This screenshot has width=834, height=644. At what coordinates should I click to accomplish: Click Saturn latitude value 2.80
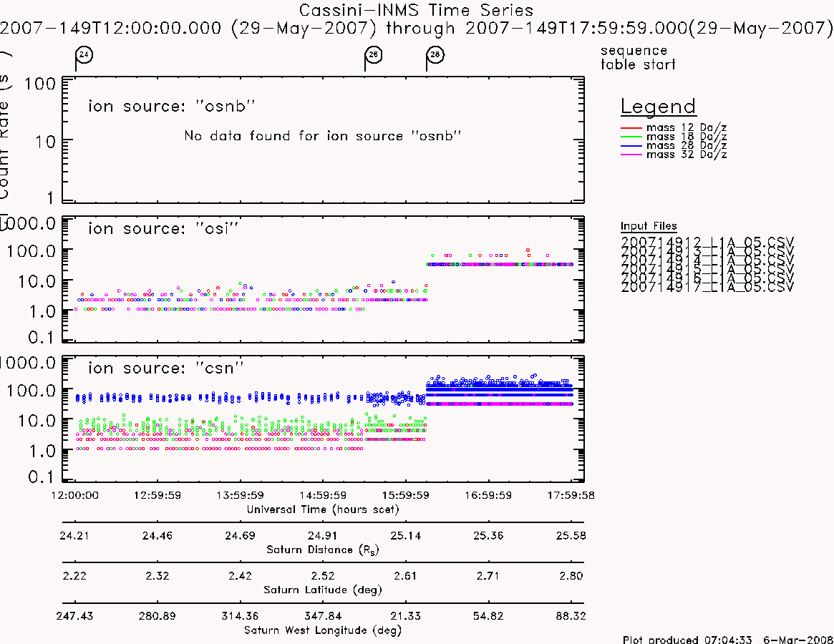pos(571,576)
